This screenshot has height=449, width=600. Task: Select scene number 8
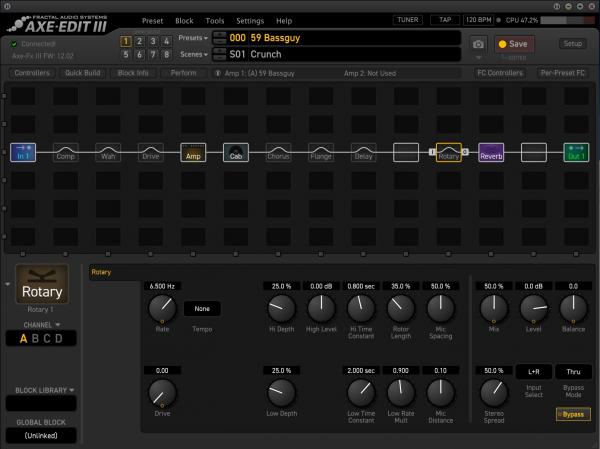click(x=166, y=55)
